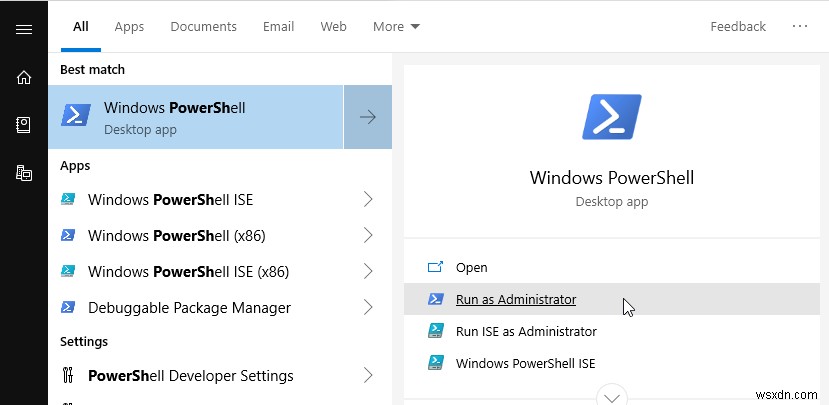Screen dimensions: 829x405
Task: Expand more actions with the down chevron
Action: pyautogui.click(x=612, y=397)
